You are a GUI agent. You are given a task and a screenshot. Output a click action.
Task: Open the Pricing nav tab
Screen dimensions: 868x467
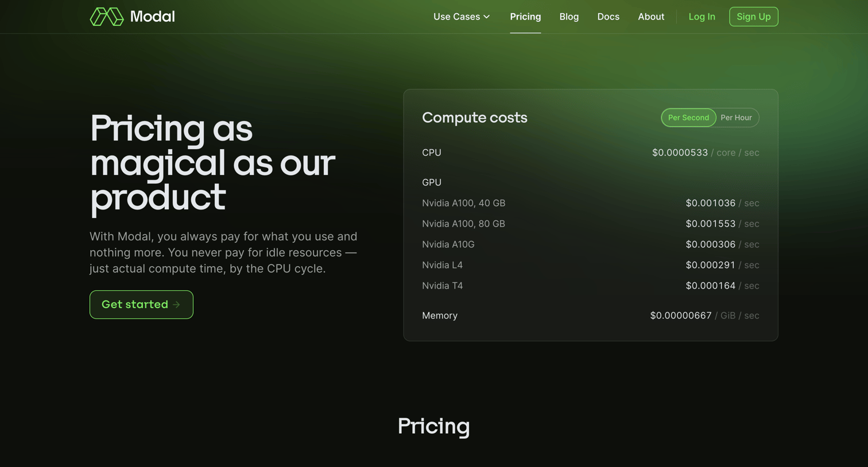[x=525, y=17]
